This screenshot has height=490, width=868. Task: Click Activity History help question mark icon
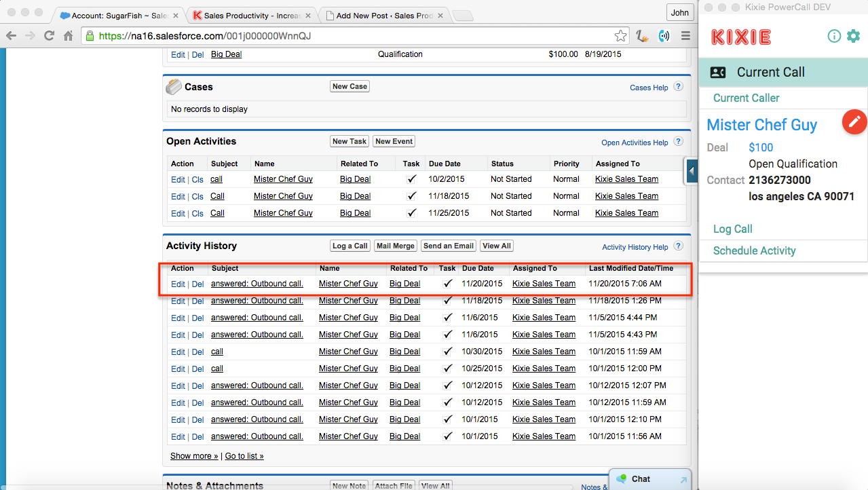[x=678, y=246]
